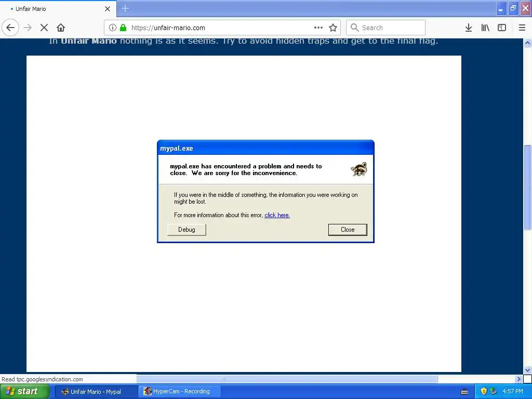Viewport: 532px width, 399px height.
Task: Bookmark this page with the star
Action: (333, 28)
